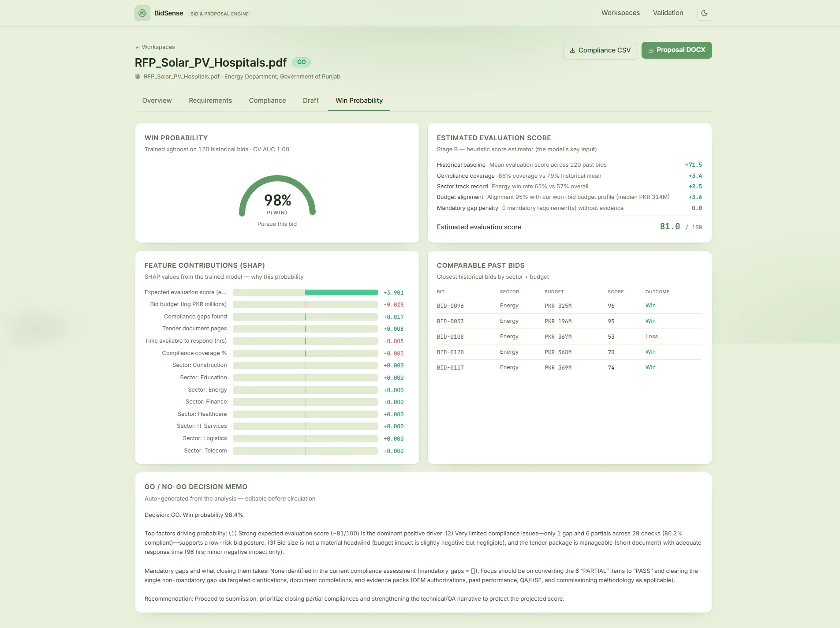
Task: Click bid BID-0053 in comparable bids
Action: tap(450, 321)
